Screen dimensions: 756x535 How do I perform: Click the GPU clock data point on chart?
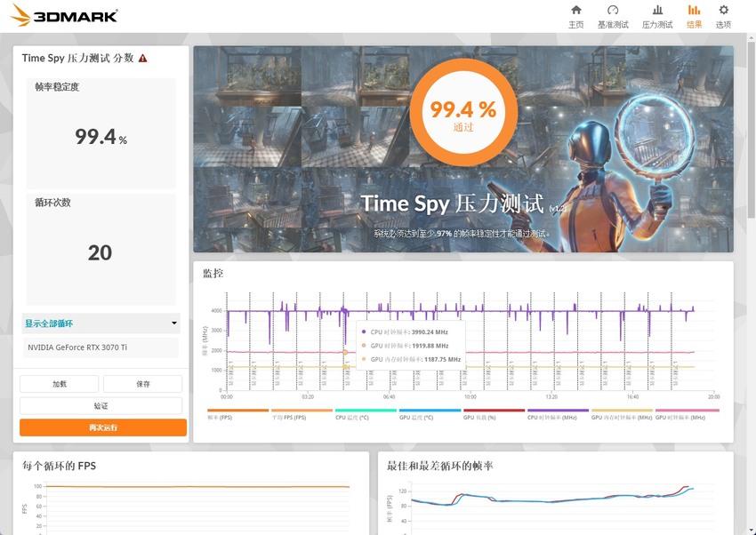[345, 353]
